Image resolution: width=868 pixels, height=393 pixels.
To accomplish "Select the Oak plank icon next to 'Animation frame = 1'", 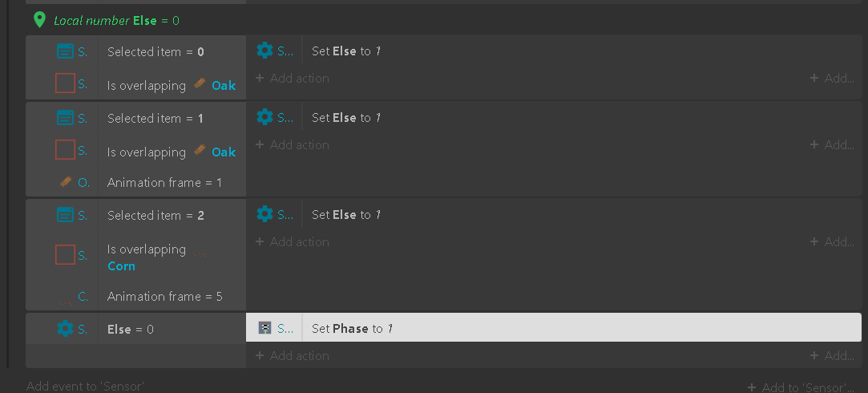I will point(66,182).
